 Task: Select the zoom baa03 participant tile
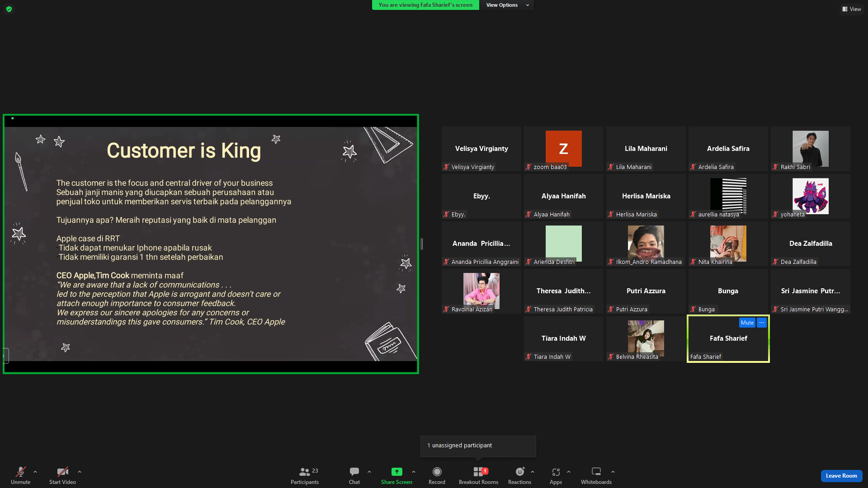[564, 149]
